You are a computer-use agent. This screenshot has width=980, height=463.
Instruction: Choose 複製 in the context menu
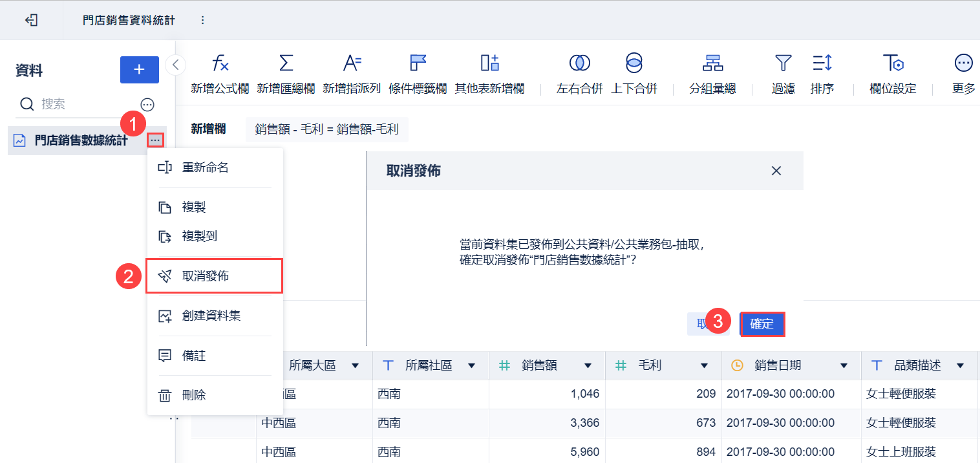click(x=215, y=208)
